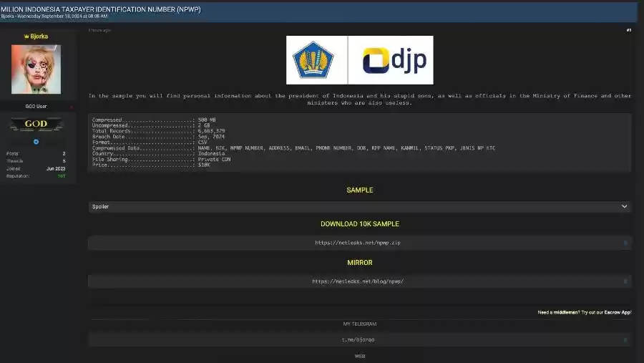Click the Ministry of Finance emblem image
This screenshot has height=363, width=644.
click(x=316, y=61)
